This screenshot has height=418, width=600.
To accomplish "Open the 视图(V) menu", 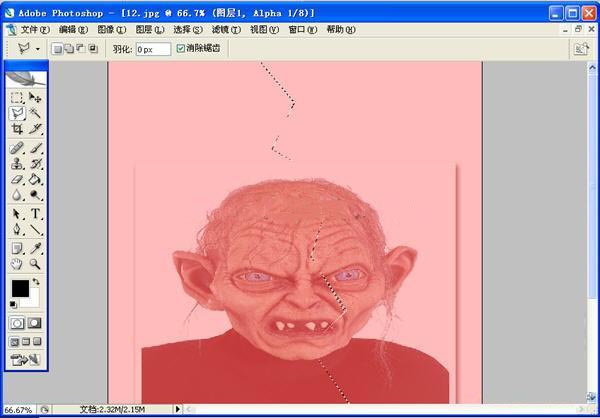I will pyautogui.click(x=264, y=30).
